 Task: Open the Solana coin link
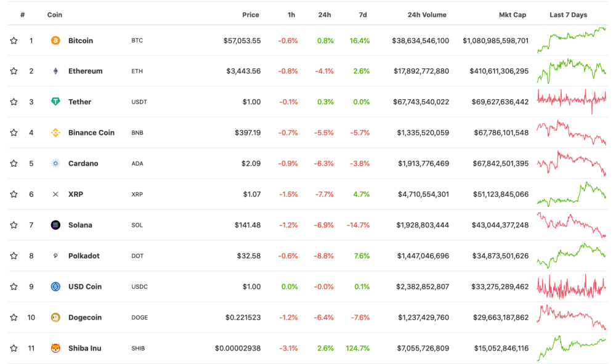click(x=80, y=225)
